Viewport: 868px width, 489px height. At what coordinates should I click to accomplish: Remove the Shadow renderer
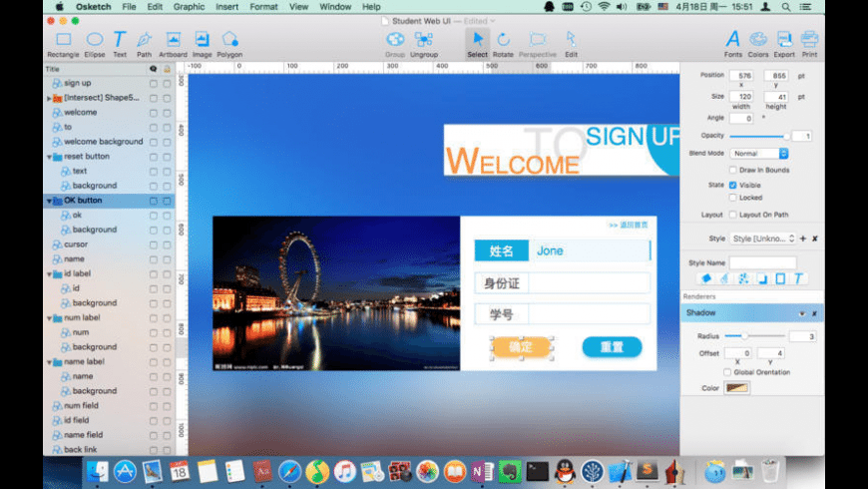814,313
